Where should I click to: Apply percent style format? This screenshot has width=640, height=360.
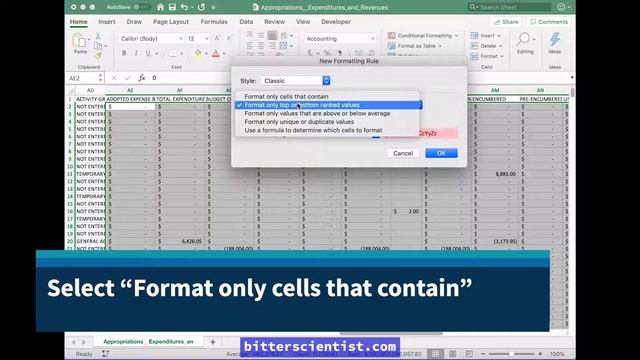pyautogui.click(x=327, y=53)
